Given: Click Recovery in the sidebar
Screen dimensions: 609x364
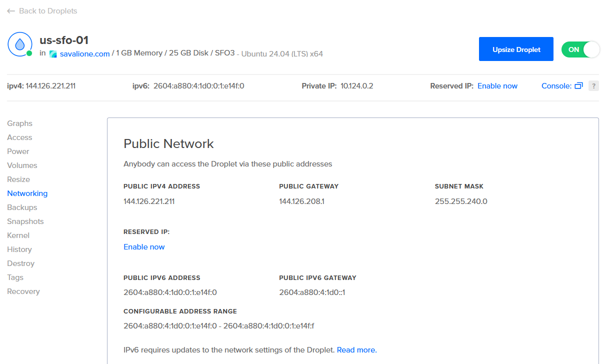Looking at the screenshot, I should click(x=23, y=291).
